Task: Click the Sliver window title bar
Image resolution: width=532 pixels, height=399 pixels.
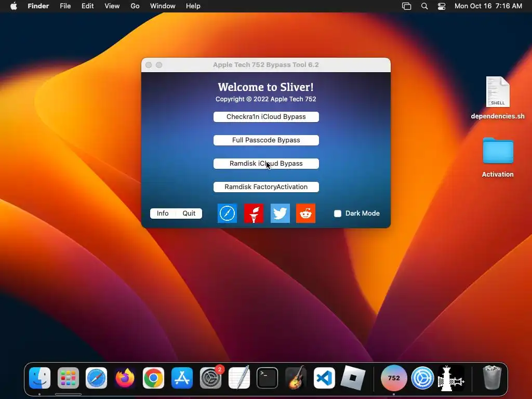Action: [x=266, y=65]
